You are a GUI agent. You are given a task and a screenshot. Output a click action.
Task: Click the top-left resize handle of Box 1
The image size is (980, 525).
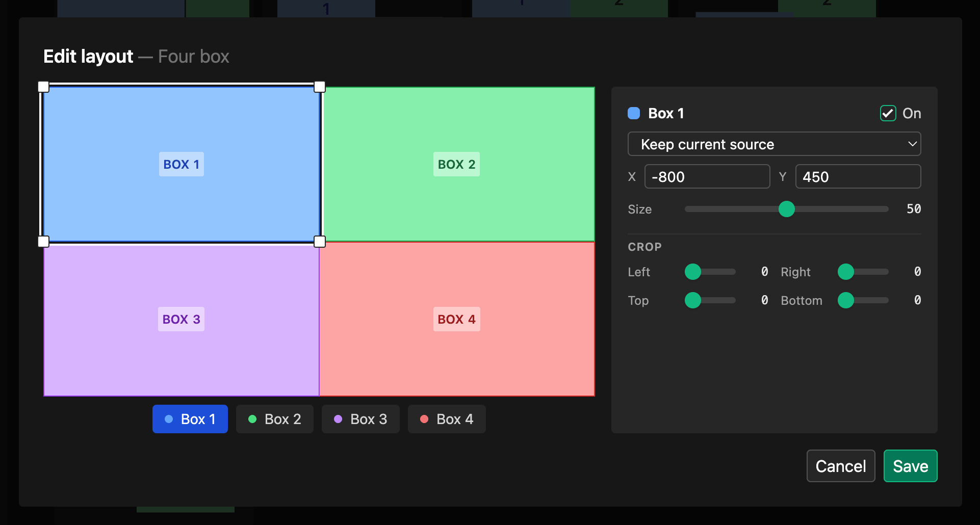(44, 87)
